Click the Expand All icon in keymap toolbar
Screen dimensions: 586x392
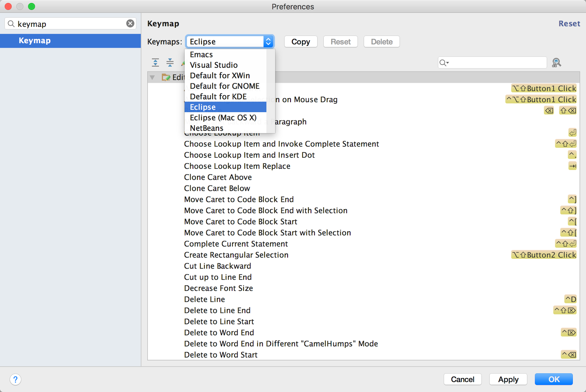(x=155, y=63)
